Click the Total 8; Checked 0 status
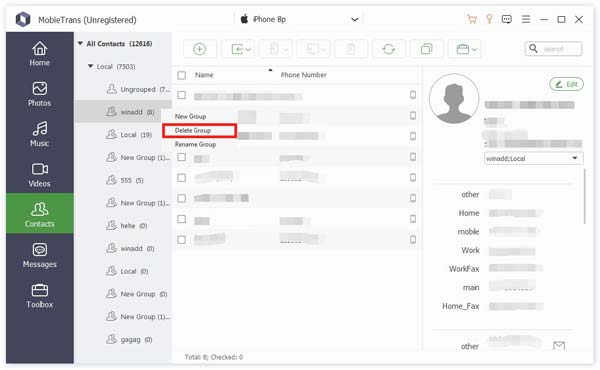This screenshot has width=600, height=370. pos(214,357)
